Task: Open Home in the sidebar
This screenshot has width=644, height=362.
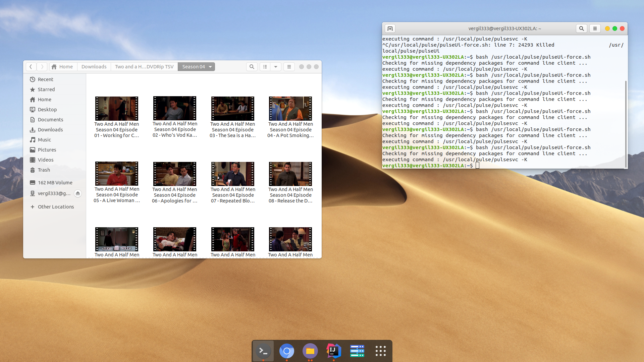Action: [55, 100]
